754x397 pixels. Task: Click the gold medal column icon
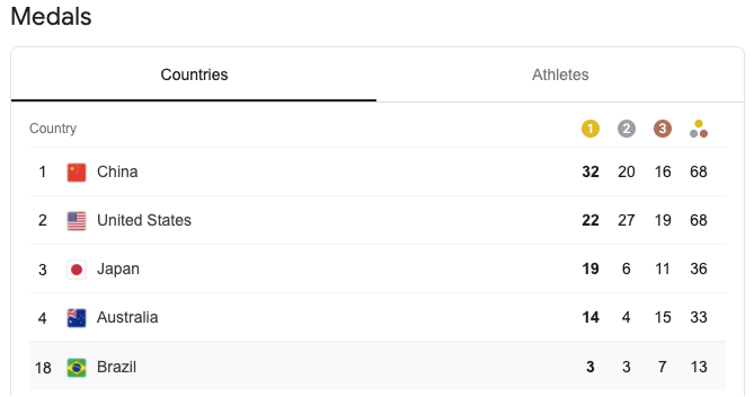pos(590,129)
